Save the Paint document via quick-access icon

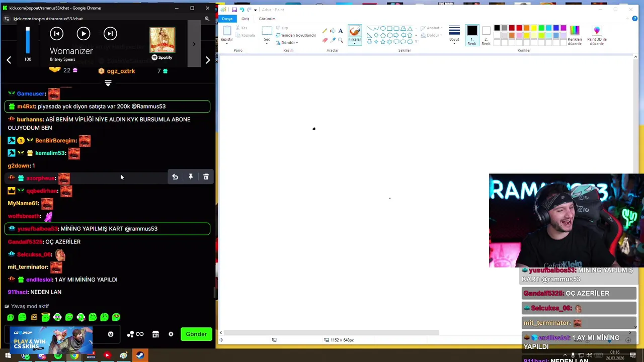point(234,10)
